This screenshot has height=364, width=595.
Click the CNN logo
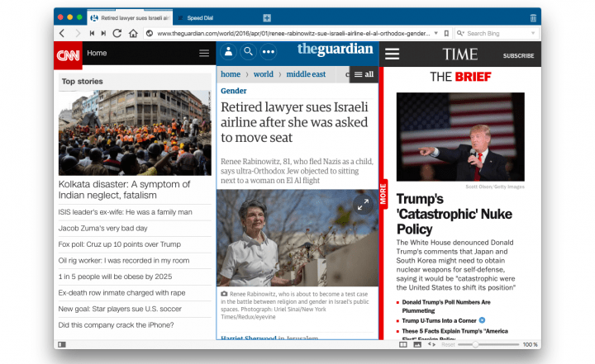click(68, 55)
